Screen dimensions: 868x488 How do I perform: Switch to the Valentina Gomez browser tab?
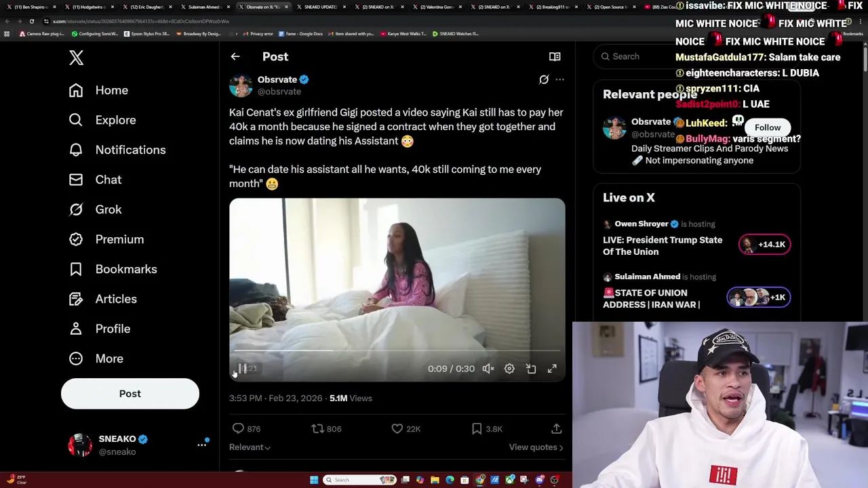click(x=436, y=7)
